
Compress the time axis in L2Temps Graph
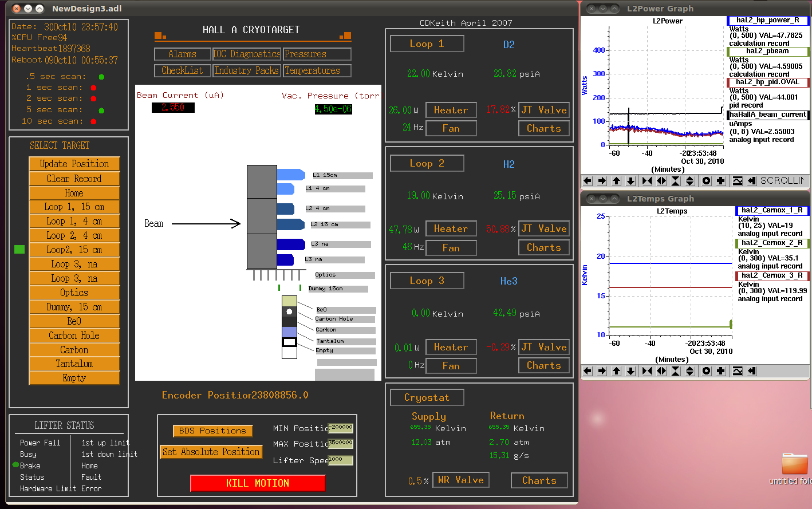point(647,371)
